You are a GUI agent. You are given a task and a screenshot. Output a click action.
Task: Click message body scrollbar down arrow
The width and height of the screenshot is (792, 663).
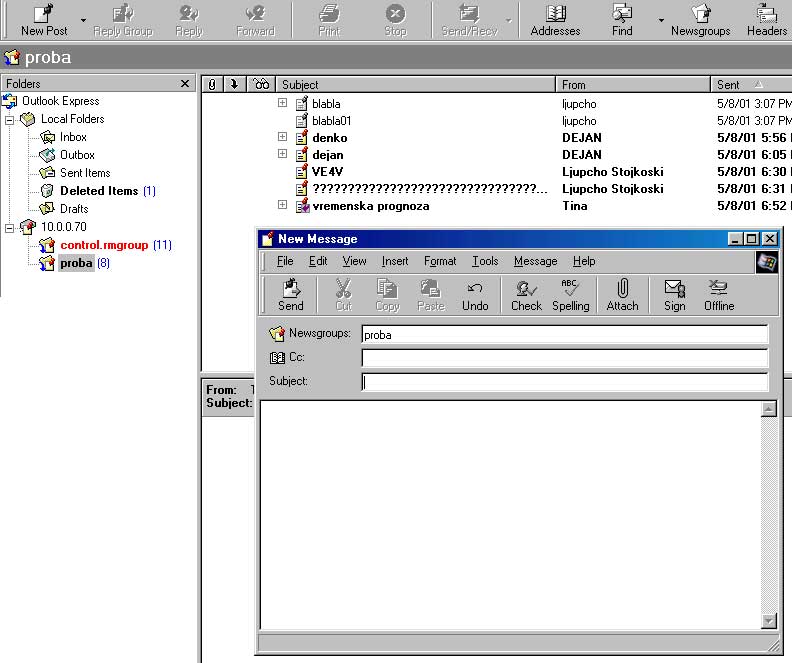(768, 621)
